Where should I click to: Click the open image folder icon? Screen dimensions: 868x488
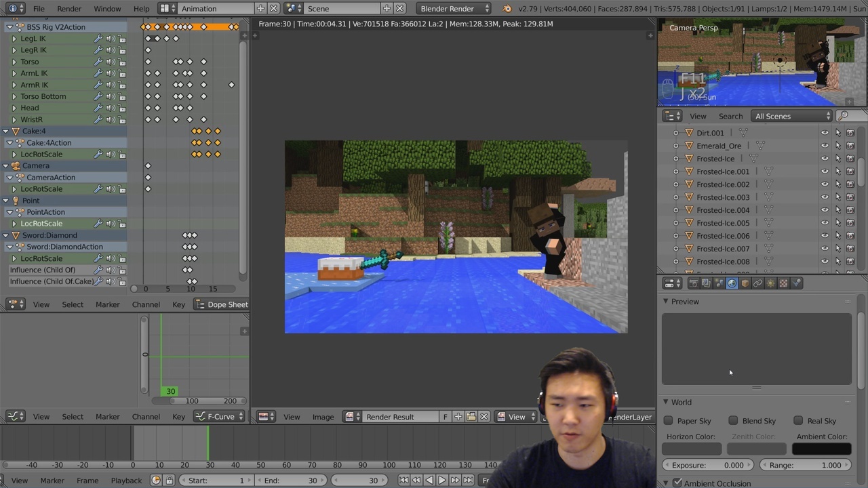pos(471,417)
